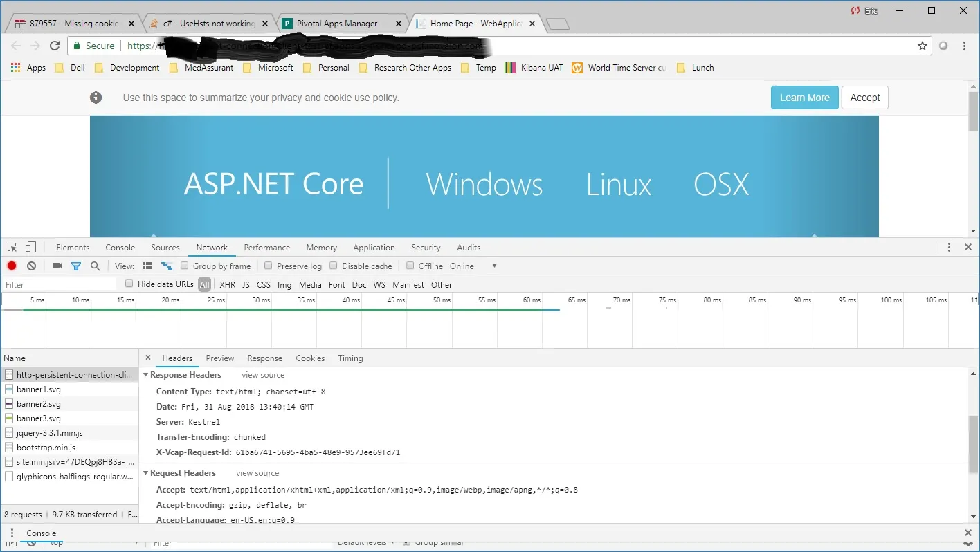The height and width of the screenshot is (552, 980).
Task: Click view source next to Request Headers
Action: [257, 473]
